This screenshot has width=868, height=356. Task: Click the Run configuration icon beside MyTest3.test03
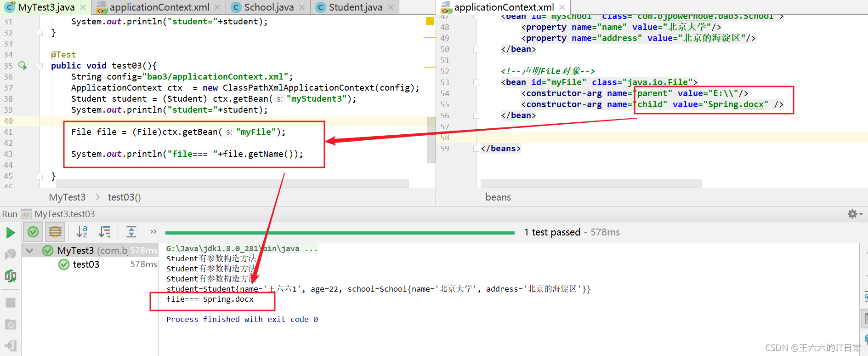tap(27, 214)
